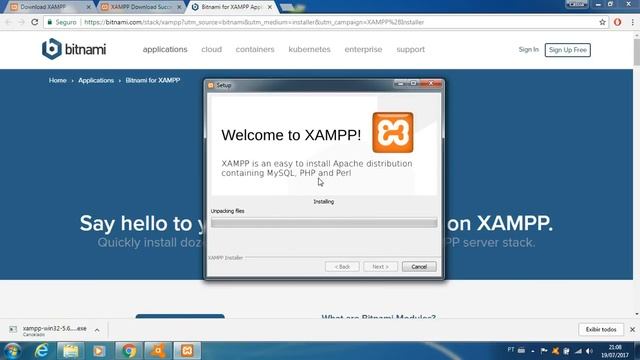Open the support nav item
This screenshot has width=640, height=360.
[411, 49]
